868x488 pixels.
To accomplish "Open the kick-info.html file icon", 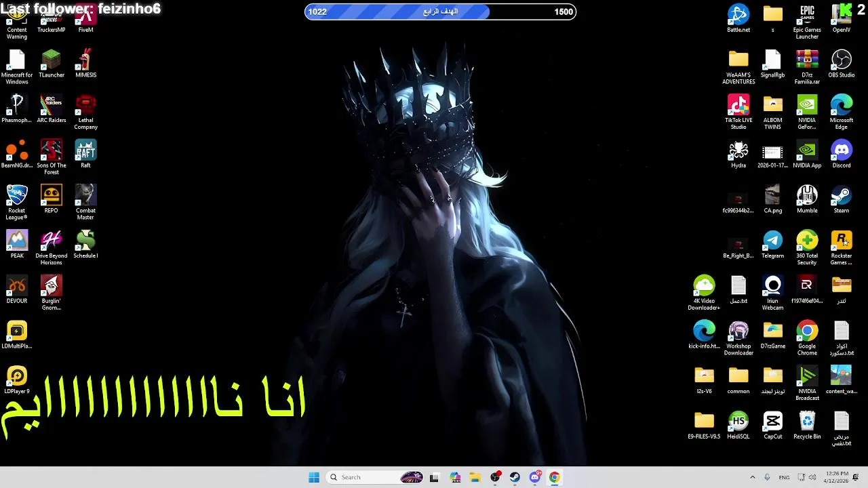I will coord(704,335).
